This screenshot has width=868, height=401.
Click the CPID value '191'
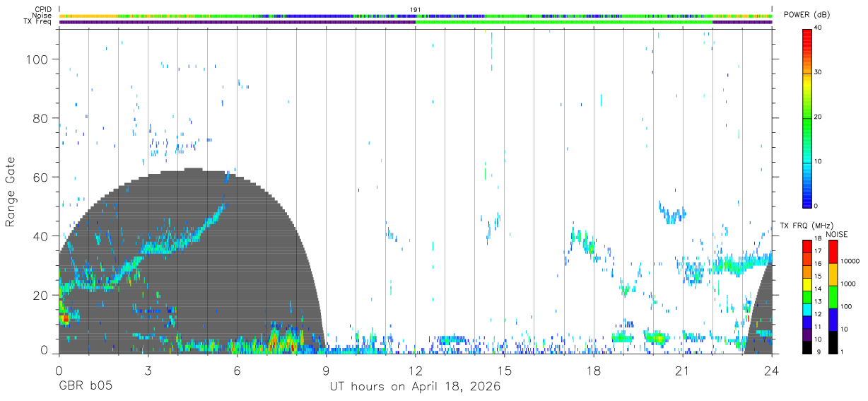click(415, 9)
